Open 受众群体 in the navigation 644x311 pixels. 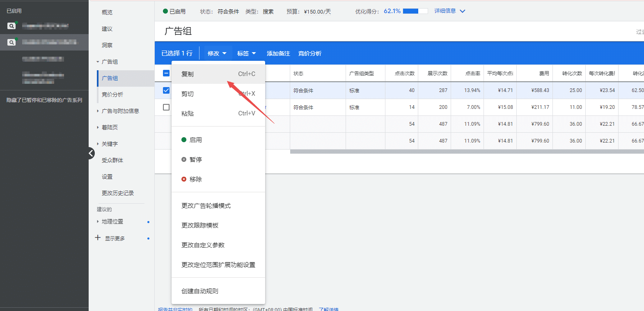click(112, 160)
